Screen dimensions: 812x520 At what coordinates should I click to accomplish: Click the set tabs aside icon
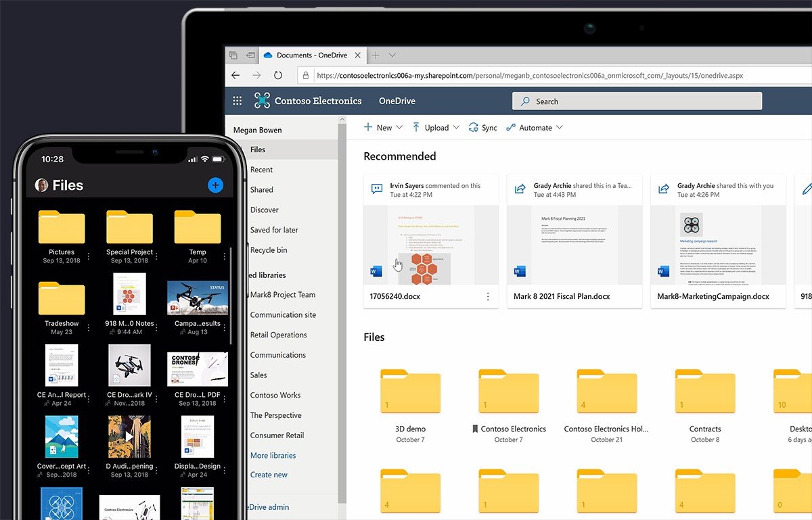click(x=250, y=55)
